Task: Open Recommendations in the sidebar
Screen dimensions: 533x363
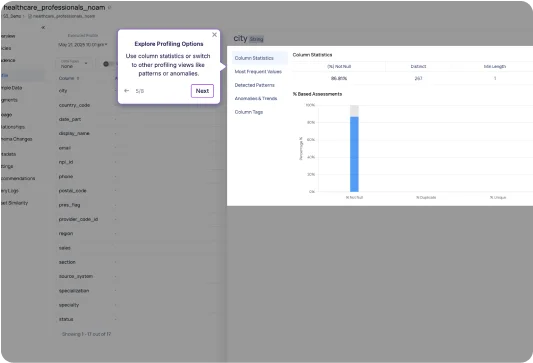Action: pos(18,178)
